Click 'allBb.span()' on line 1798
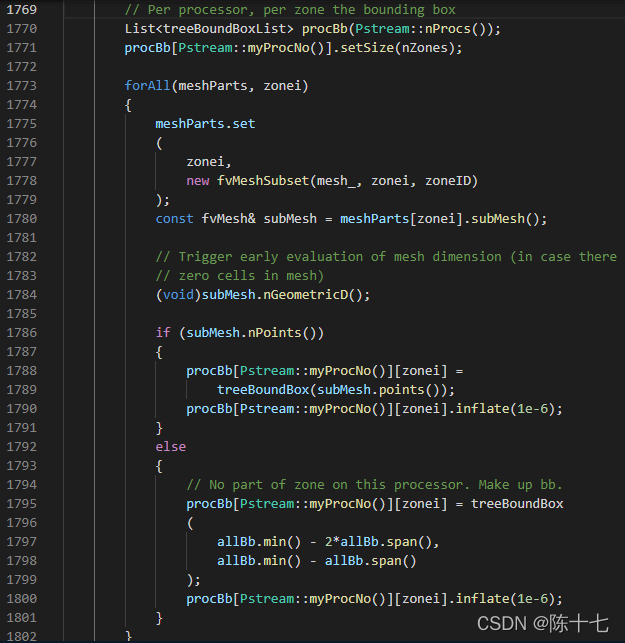 pyautogui.click(x=370, y=561)
